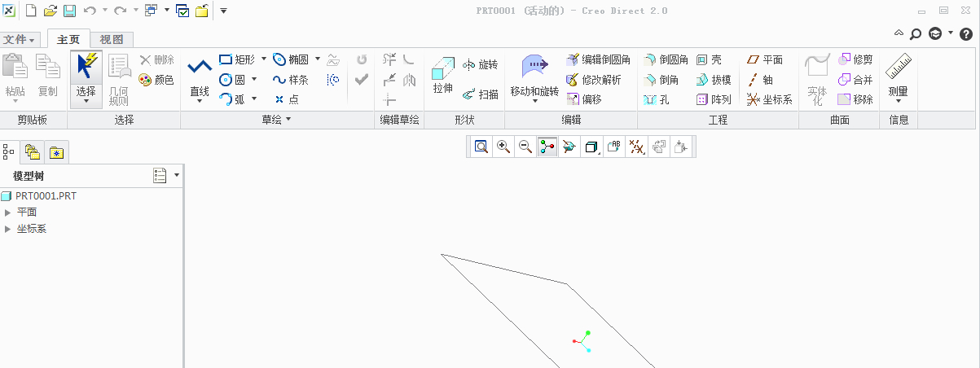Expand the 平面 tree node
The width and height of the screenshot is (980, 368).
coord(8,212)
